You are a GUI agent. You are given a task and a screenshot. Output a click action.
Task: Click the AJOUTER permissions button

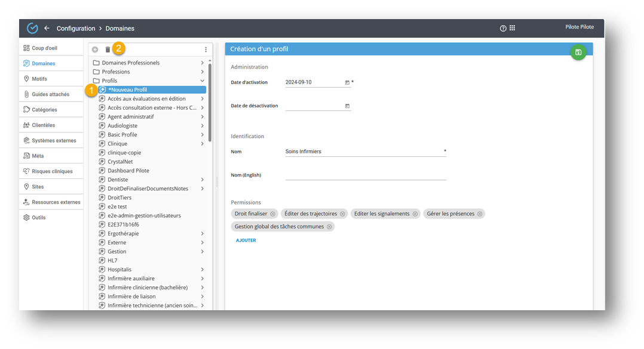tap(246, 240)
